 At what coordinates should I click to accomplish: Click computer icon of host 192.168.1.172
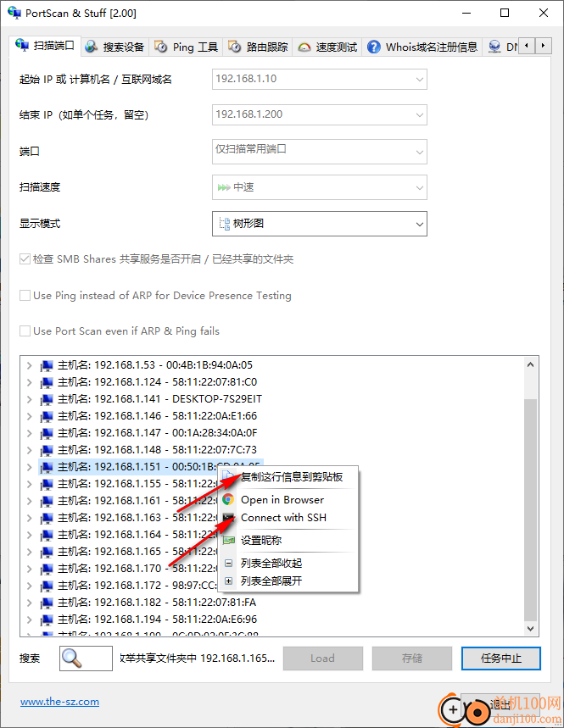47,586
